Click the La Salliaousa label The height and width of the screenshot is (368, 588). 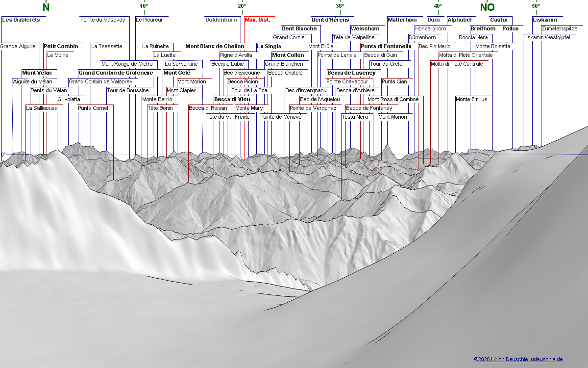pyautogui.click(x=42, y=108)
